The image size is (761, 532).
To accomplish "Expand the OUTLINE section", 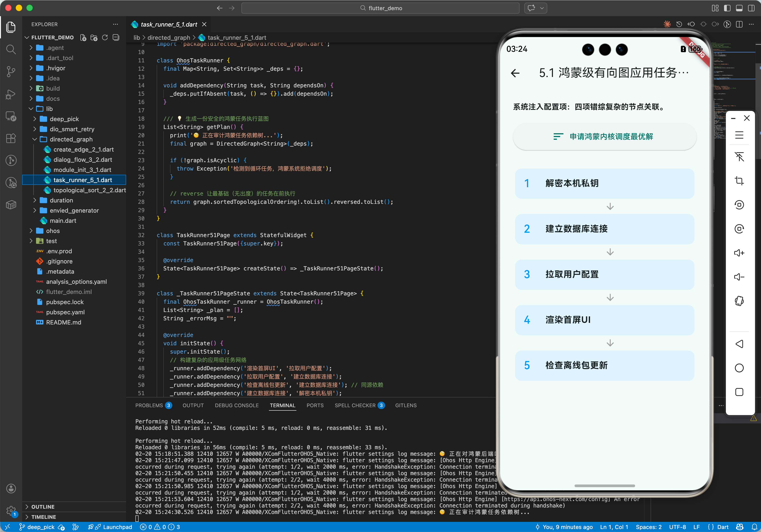I will (x=43, y=507).
